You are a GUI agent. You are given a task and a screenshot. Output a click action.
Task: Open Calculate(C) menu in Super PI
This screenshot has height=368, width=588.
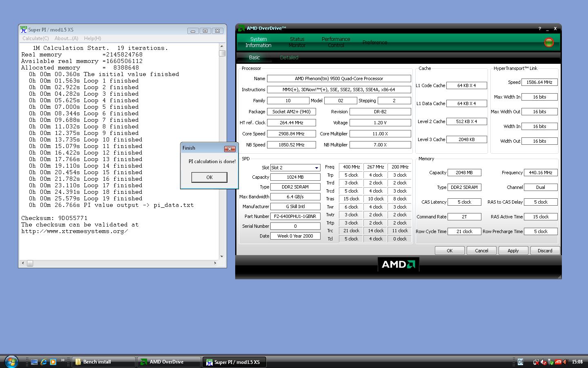coord(36,38)
